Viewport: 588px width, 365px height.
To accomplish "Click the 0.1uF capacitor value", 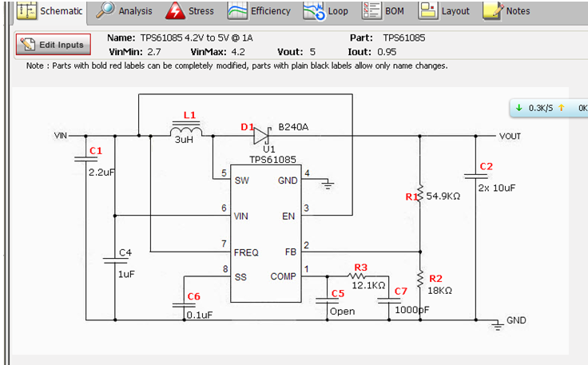I will (200, 315).
